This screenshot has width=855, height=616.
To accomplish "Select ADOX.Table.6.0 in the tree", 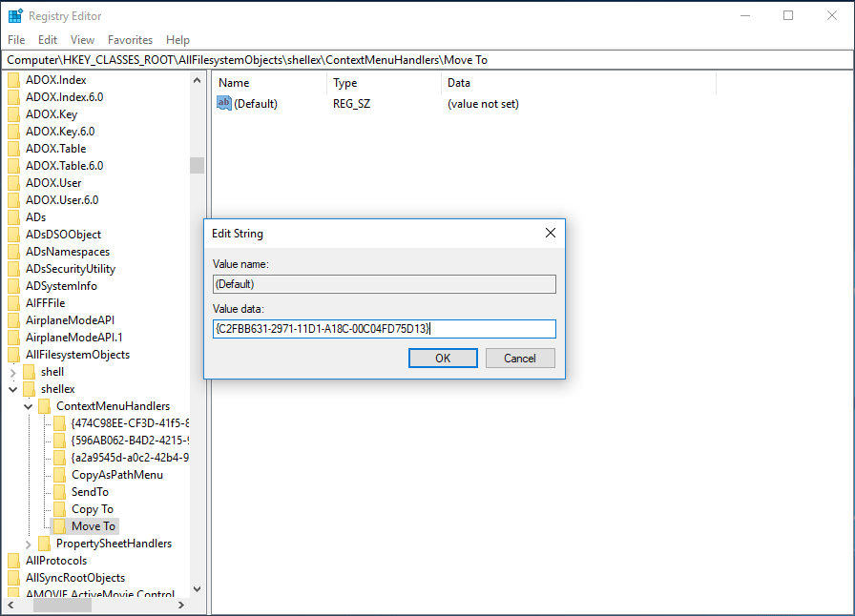I will [64, 166].
